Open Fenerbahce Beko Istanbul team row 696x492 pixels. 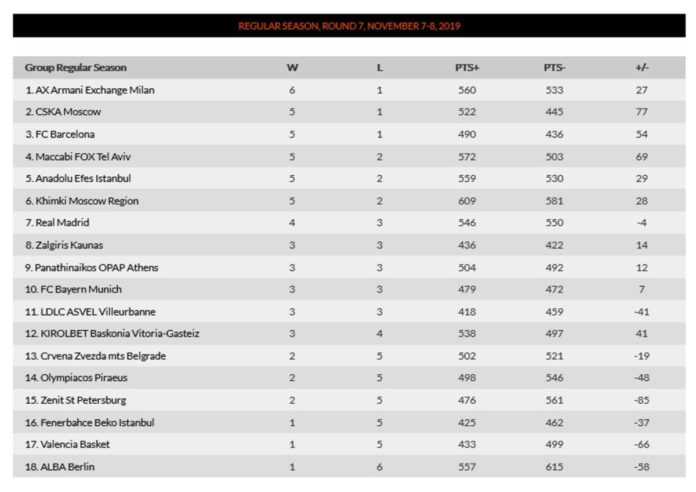[90, 422]
